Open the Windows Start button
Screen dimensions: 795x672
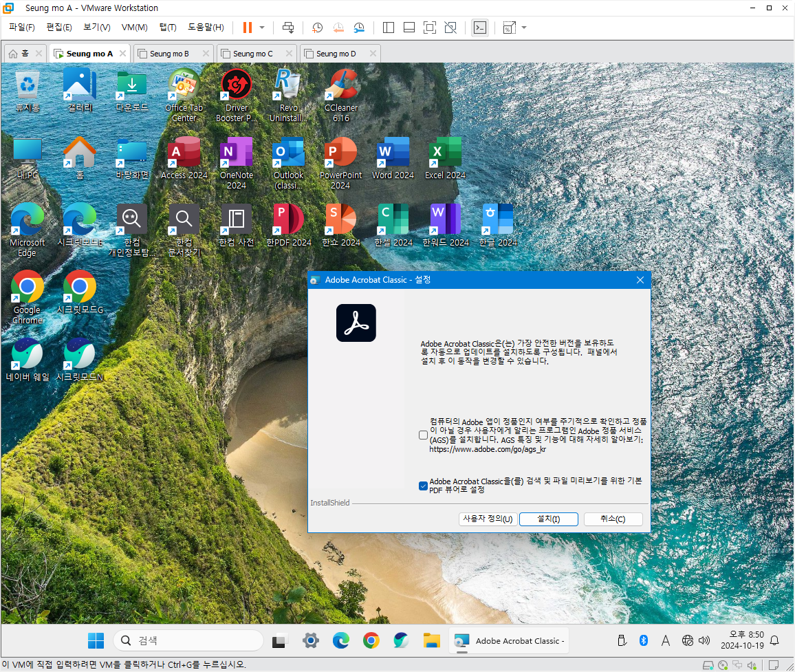96,640
